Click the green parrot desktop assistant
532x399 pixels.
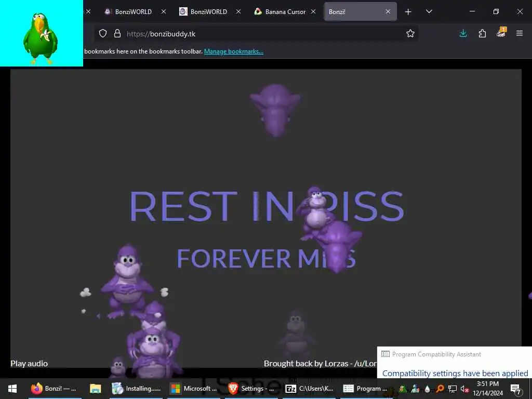coord(41,38)
